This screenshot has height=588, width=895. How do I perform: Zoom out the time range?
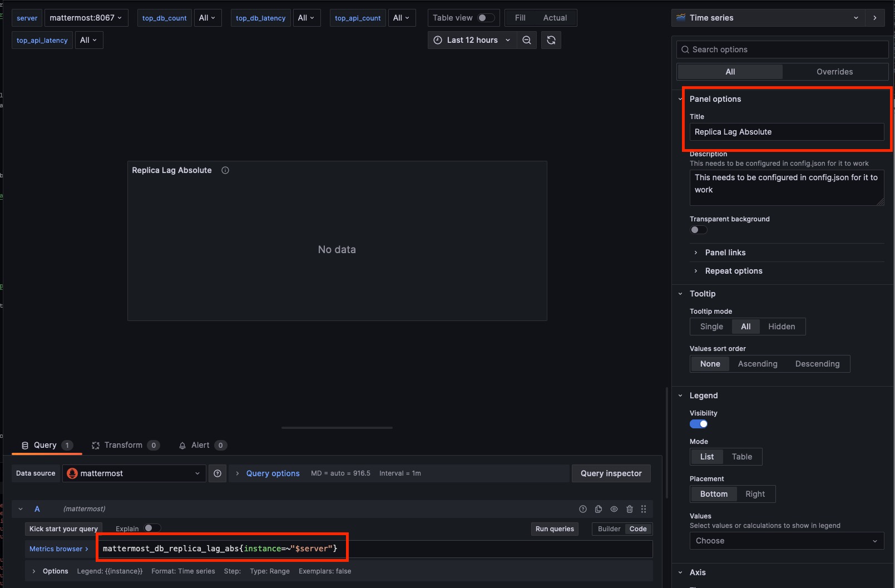(526, 39)
